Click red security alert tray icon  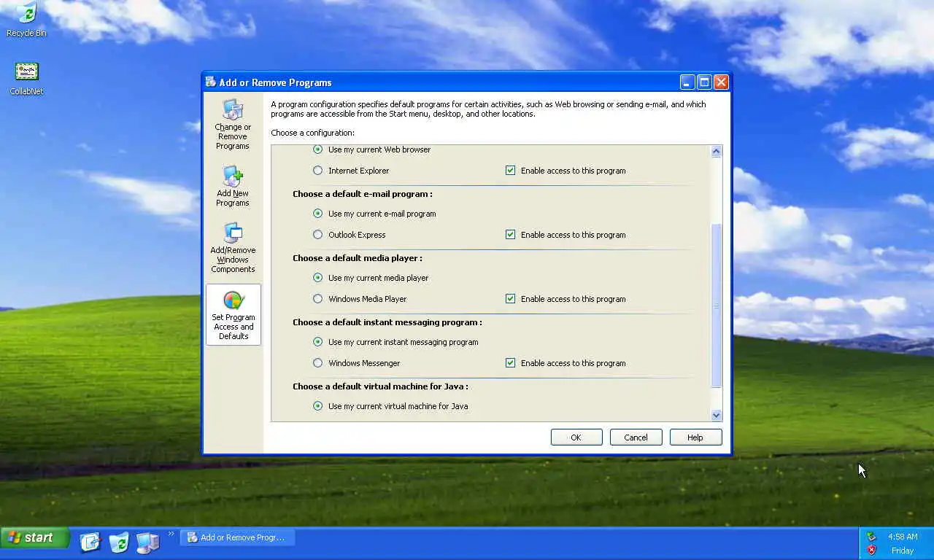(871, 550)
